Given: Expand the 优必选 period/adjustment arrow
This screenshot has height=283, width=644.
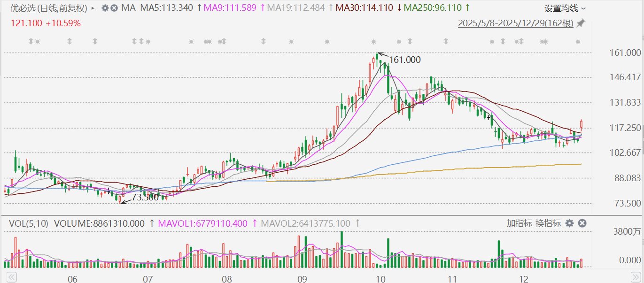Looking at the screenshot, I should pos(93,8).
